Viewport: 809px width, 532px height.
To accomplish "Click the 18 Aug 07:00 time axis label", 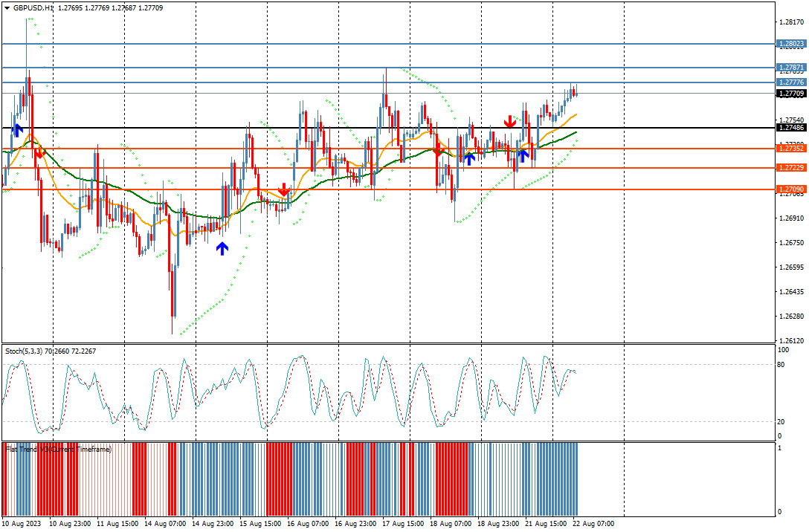I will pyautogui.click(x=451, y=524).
